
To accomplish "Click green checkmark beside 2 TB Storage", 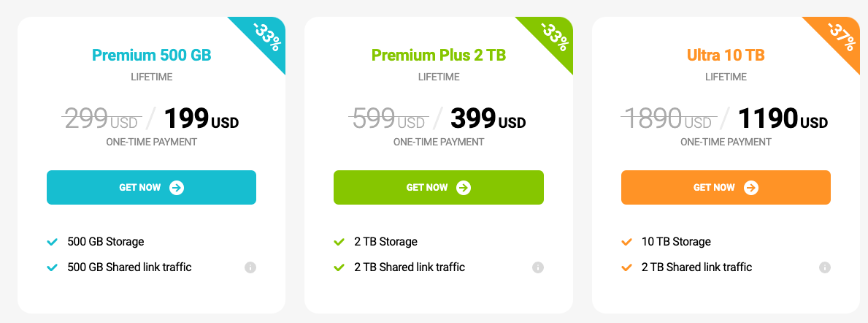I will [339, 242].
